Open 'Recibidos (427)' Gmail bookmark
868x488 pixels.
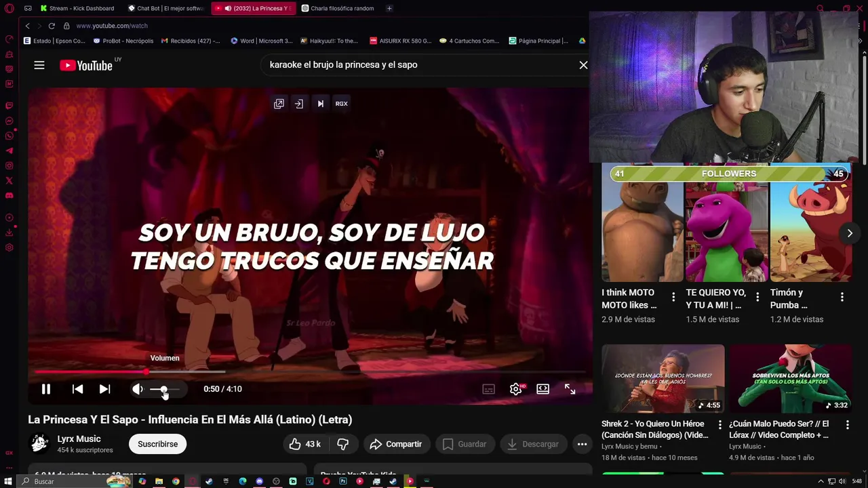[191, 41]
